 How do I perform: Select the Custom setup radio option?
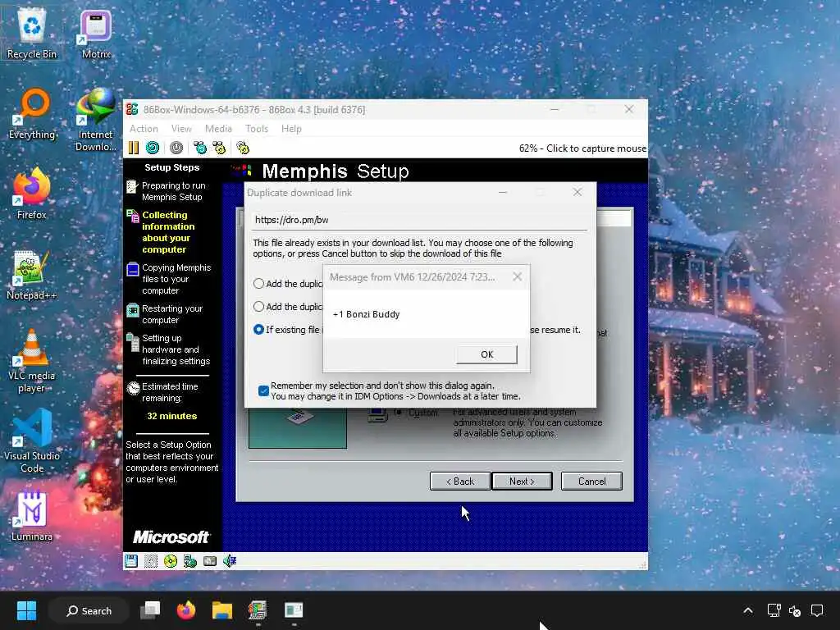pyautogui.click(x=398, y=412)
